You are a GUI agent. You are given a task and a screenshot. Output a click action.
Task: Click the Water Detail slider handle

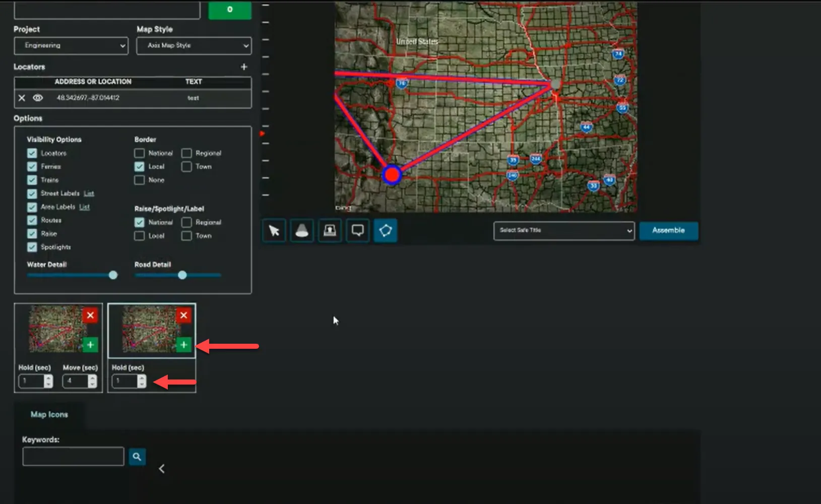(113, 275)
